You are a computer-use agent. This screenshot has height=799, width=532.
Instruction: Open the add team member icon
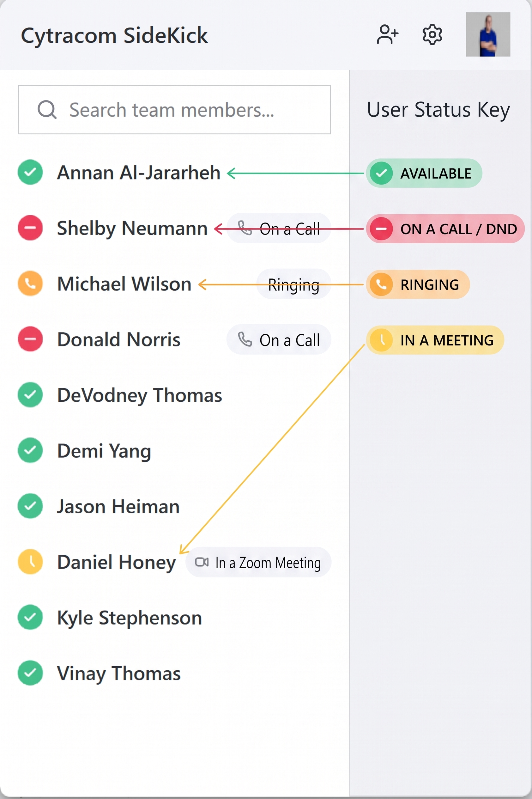(x=387, y=34)
